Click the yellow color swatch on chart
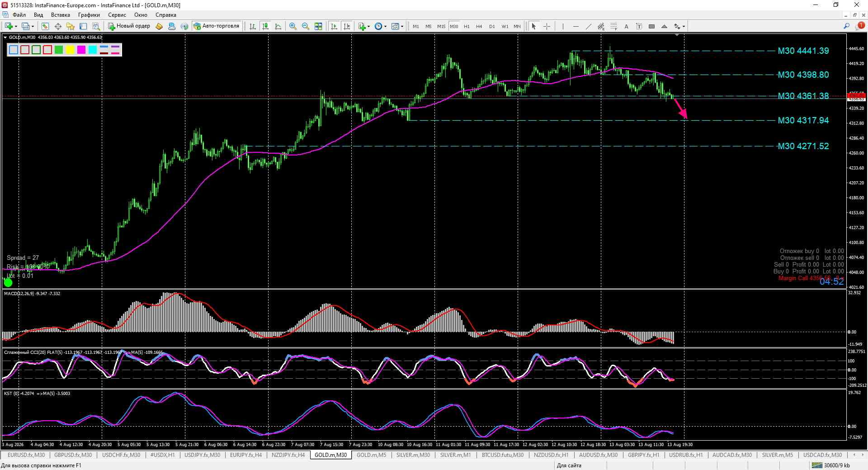The width and height of the screenshot is (868, 470). [70, 50]
